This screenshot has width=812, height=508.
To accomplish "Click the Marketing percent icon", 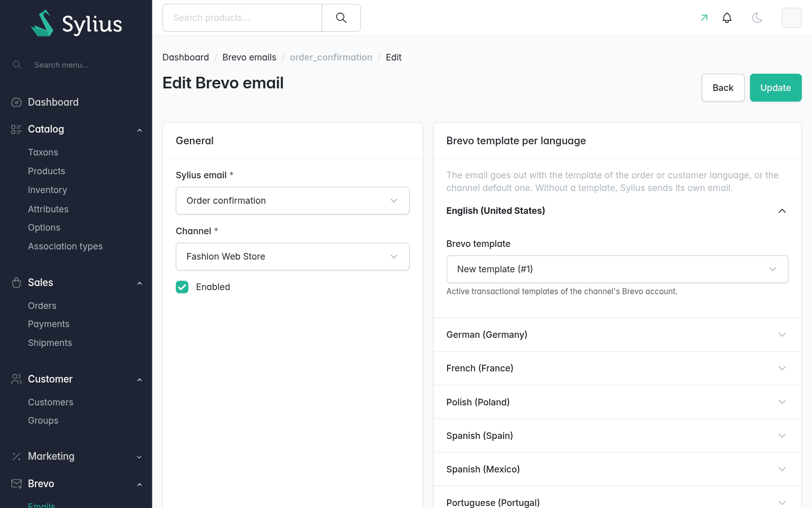I will pyautogui.click(x=17, y=457).
